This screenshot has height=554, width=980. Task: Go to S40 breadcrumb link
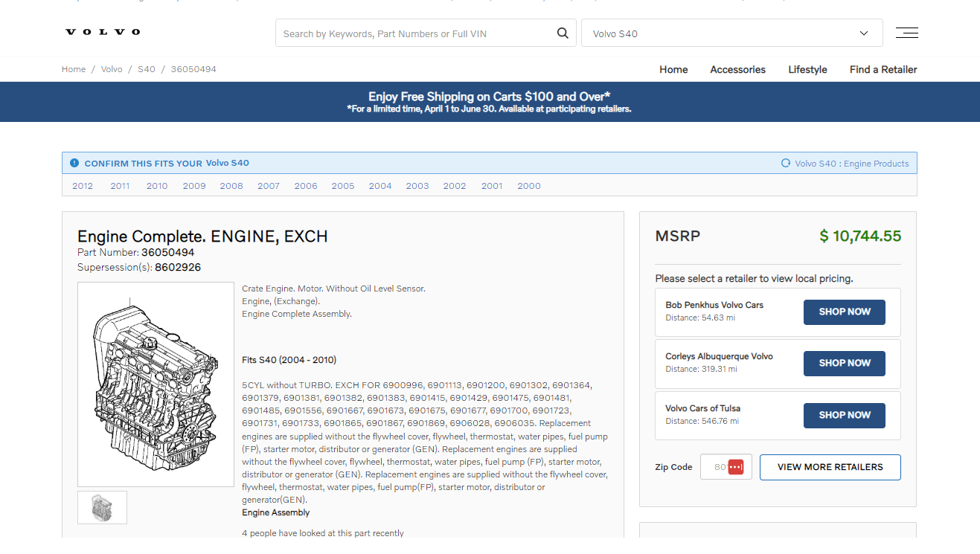click(147, 69)
